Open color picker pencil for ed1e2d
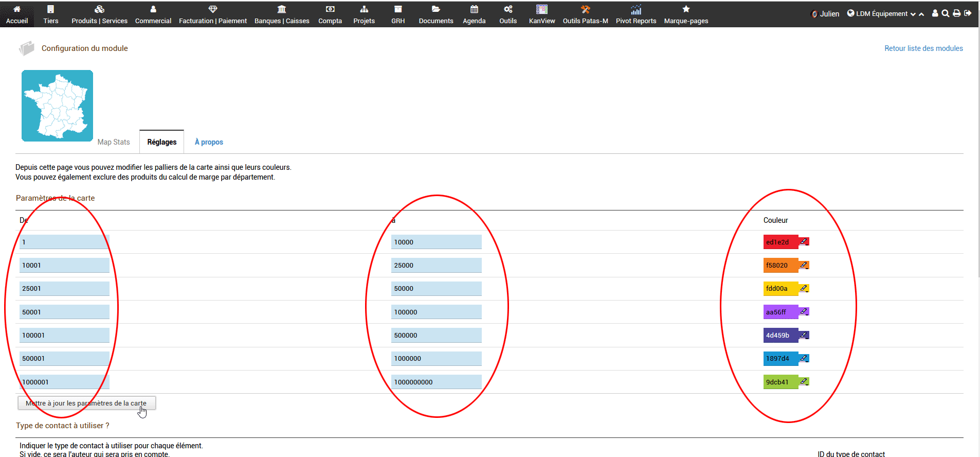This screenshot has width=980, height=457. tap(804, 242)
